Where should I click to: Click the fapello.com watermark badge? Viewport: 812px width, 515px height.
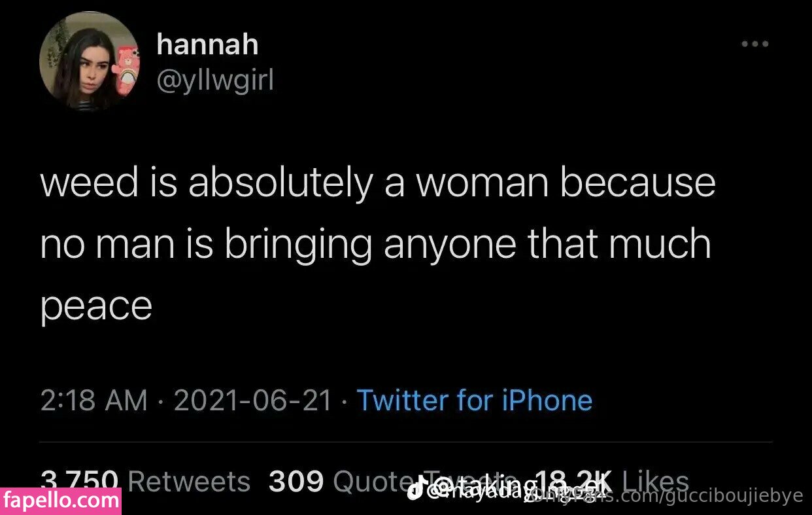click(61, 502)
